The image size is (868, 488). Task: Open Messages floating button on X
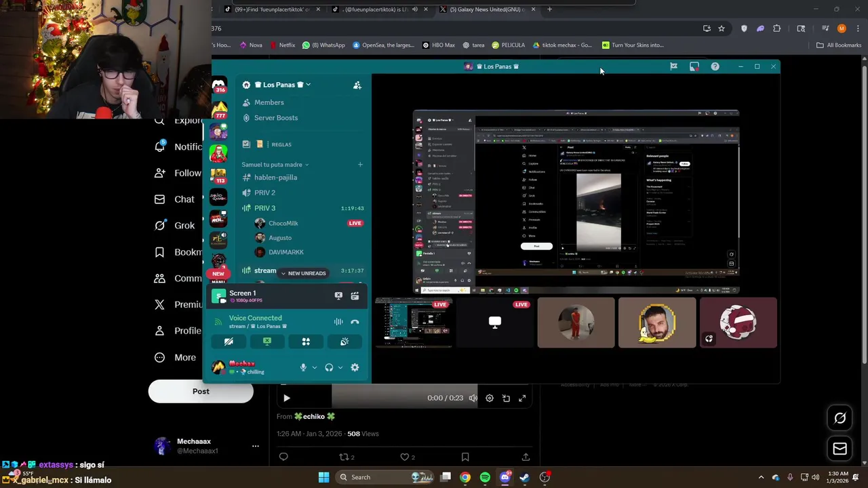point(840,449)
